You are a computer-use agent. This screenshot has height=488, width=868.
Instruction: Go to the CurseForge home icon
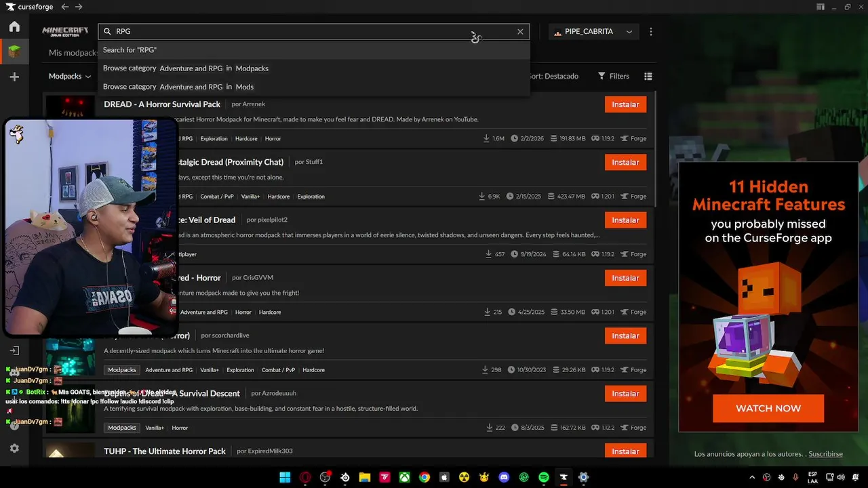tap(14, 27)
